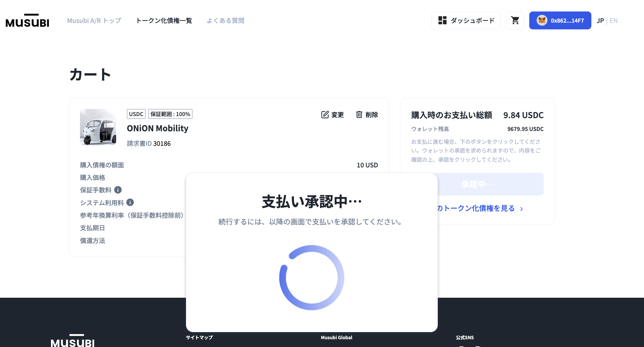644x347 pixels.
Task: Switch language to JP
Action: pos(600,21)
